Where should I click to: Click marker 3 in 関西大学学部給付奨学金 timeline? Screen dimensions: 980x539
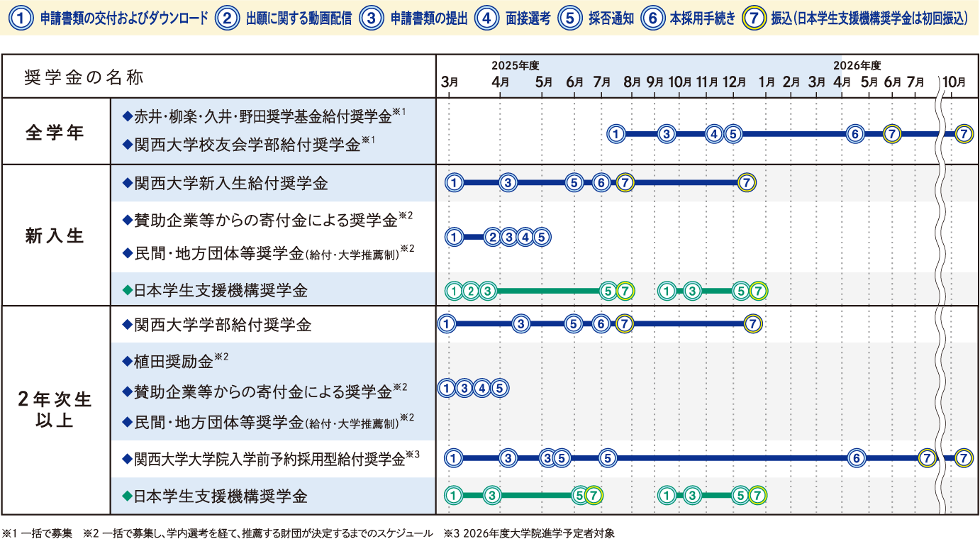(521, 324)
